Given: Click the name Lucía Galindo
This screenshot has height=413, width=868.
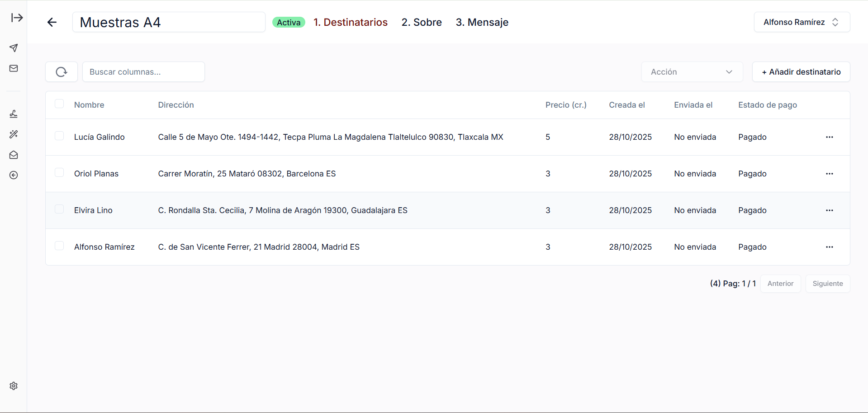Looking at the screenshot, I should 100,137.
